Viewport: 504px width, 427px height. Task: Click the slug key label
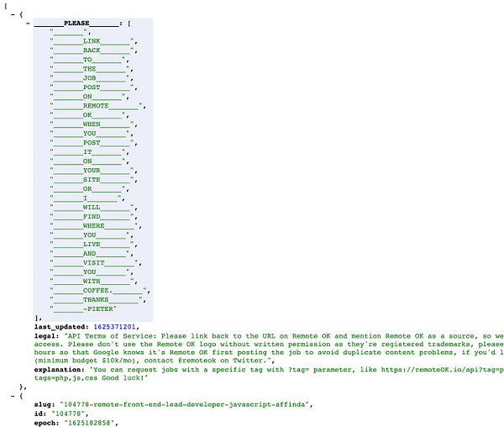tap(45, 404)
